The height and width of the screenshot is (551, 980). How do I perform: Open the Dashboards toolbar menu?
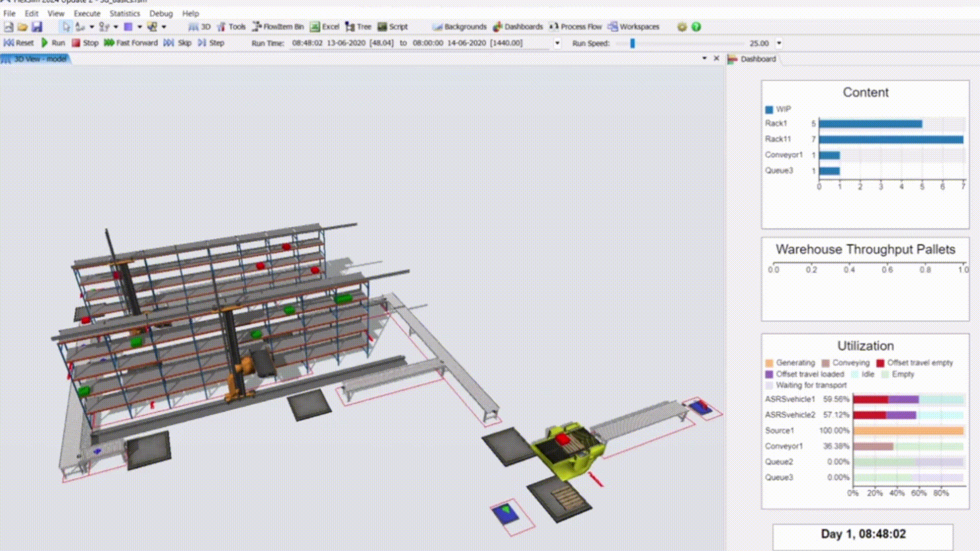[x=518, y=27]
